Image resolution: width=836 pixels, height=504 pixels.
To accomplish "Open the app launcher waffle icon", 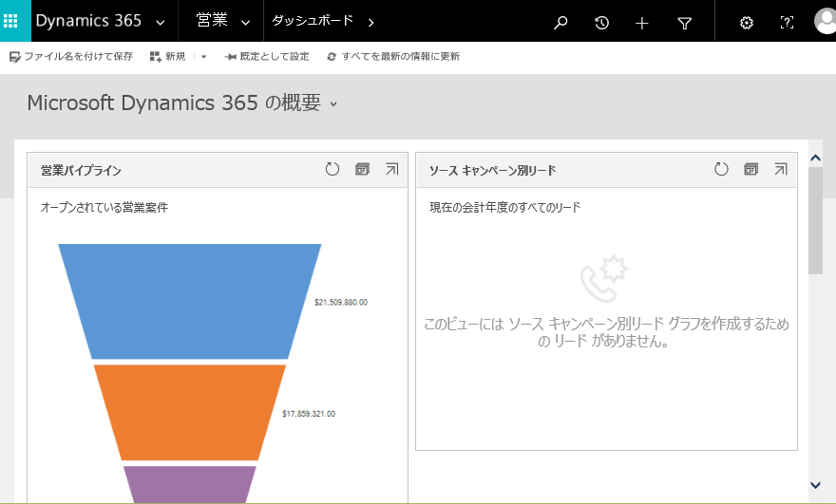I will click(x=10, y=21).
